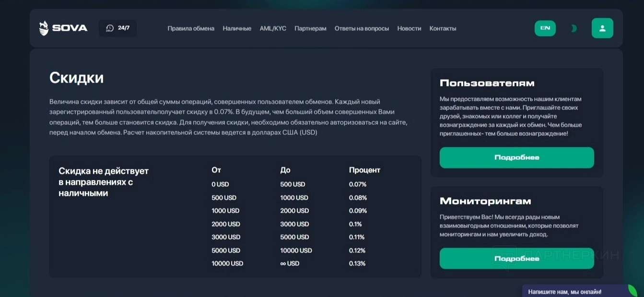
Task: Click the Скидки page heading
Action: (x=76, y=78)
